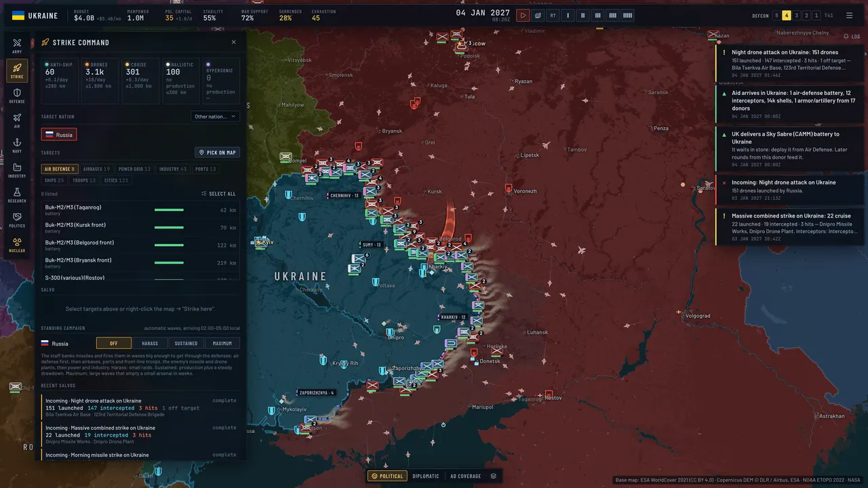Open the Politics sidebar panel
The height and width of the screenshot is (488, 868).
[x=17, y=220]
